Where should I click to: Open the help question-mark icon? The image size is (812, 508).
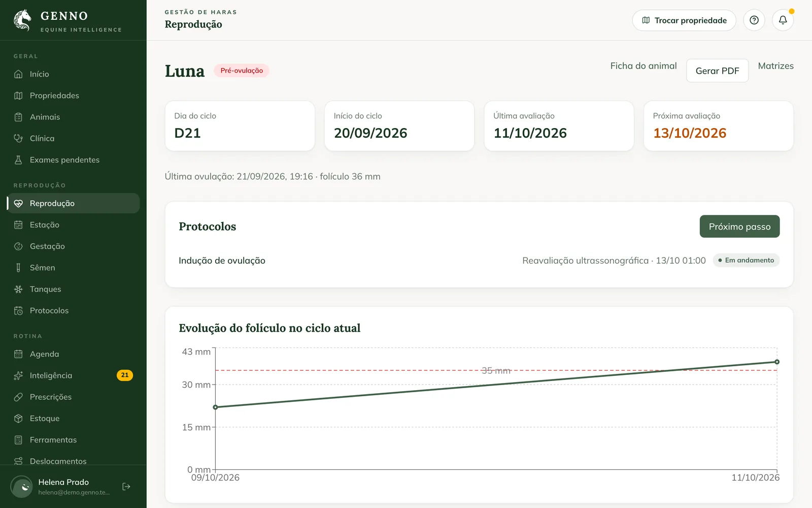coord(754,20)
